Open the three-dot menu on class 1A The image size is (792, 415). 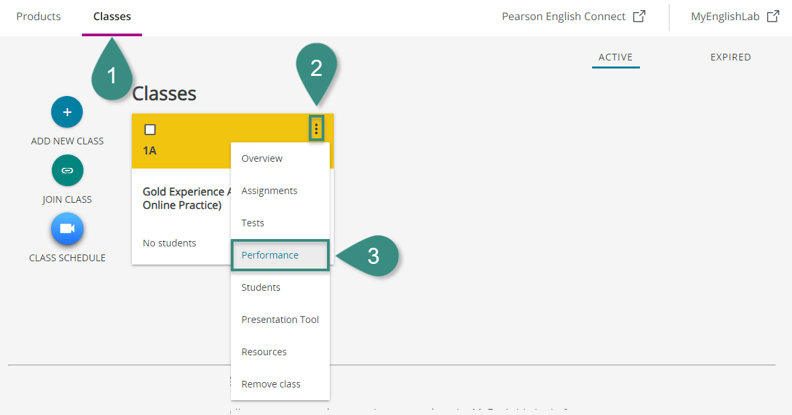(x=317, y=129)
